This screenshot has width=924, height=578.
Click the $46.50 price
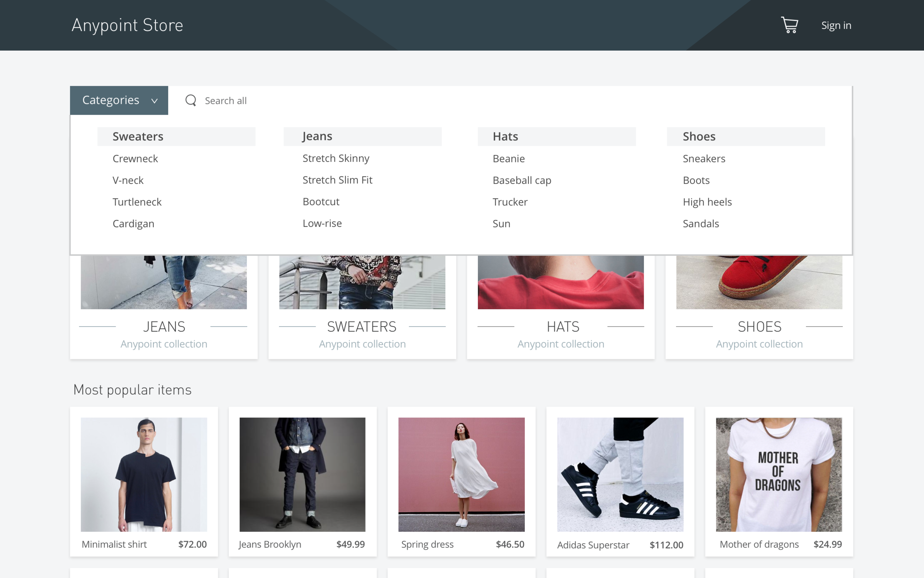[510, 544]
